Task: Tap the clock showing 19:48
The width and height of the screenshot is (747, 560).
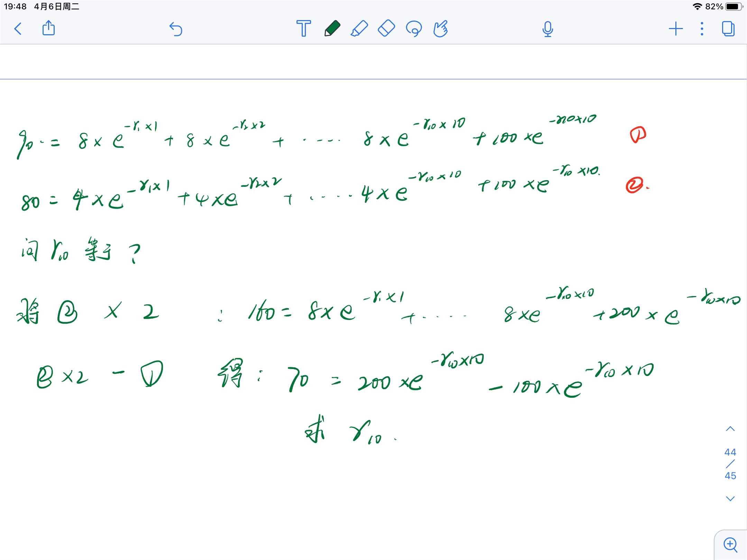Action: (x=15, y=7)
